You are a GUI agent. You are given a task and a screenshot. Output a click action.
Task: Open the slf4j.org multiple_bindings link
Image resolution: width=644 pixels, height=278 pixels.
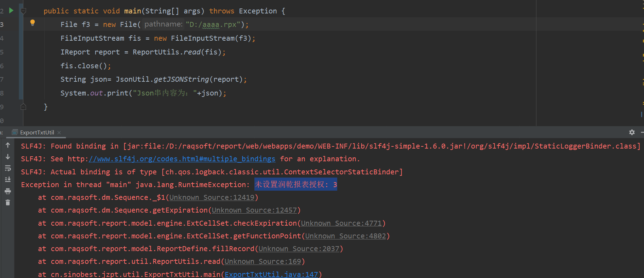coord(182,159)
